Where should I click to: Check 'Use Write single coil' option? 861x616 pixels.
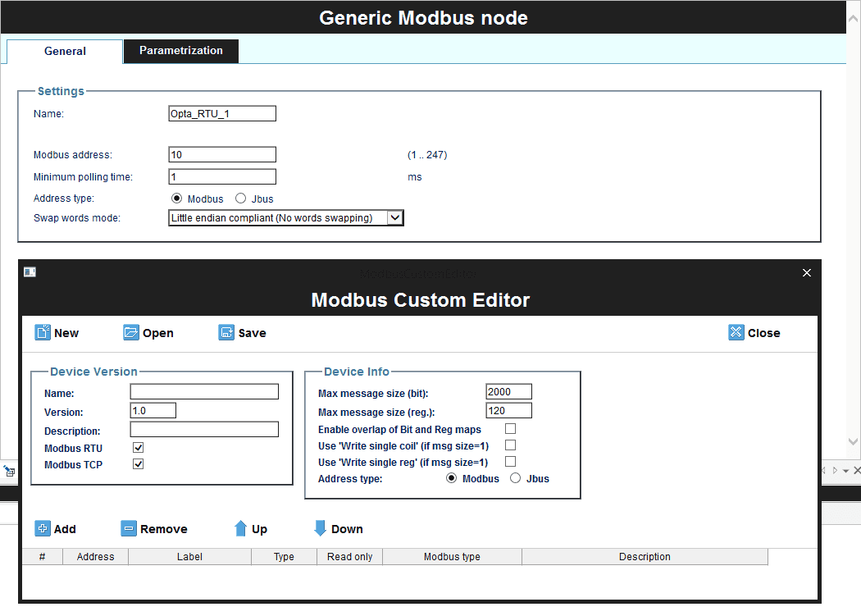(510, 444)
